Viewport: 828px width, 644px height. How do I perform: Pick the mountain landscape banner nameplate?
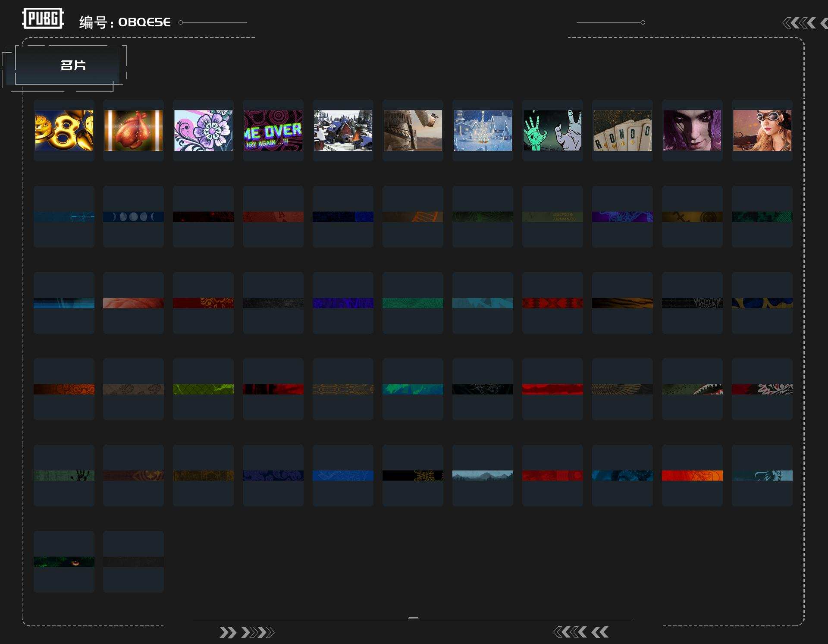(483, 475)
